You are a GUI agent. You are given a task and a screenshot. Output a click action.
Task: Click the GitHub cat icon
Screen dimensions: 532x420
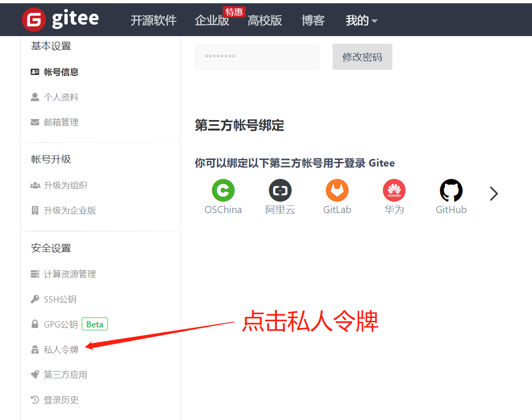pyautogui.click(x=451, y=189)
